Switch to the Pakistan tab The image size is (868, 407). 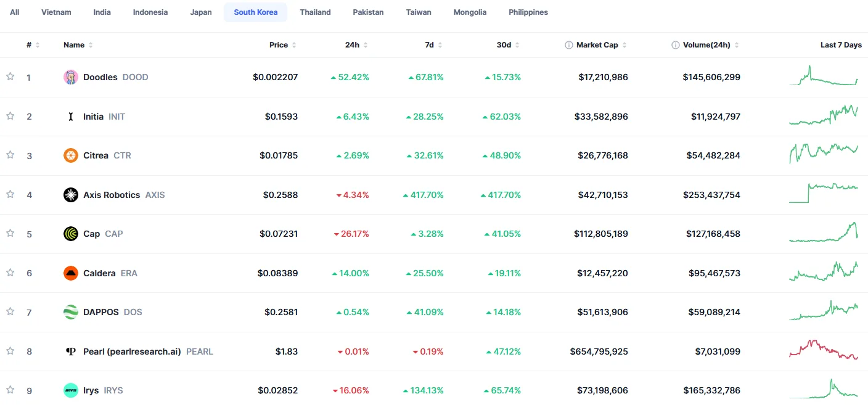[369, 12]
